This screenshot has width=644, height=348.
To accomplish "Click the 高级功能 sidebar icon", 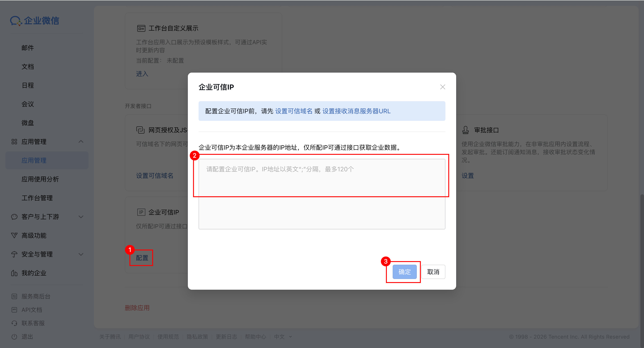I will pyautogui.click(x=14, y=235).
